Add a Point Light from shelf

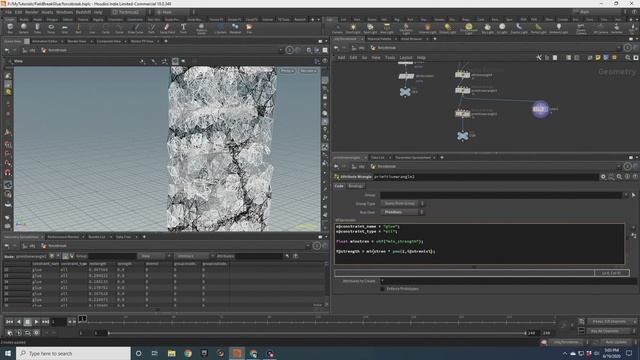tap(353, 28)
